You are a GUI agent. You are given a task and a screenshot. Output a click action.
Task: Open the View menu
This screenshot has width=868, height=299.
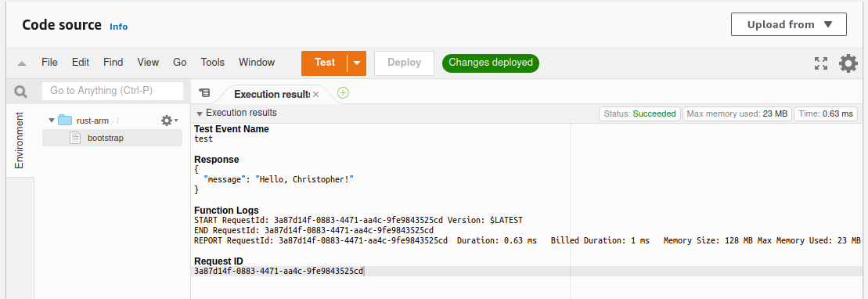(x=148, y=63)
